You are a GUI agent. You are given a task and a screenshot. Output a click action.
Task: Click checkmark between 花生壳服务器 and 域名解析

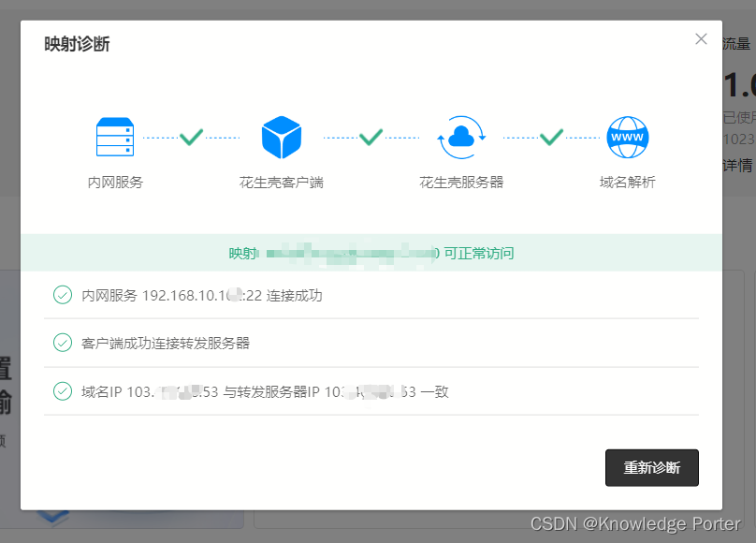click(552, 137)
